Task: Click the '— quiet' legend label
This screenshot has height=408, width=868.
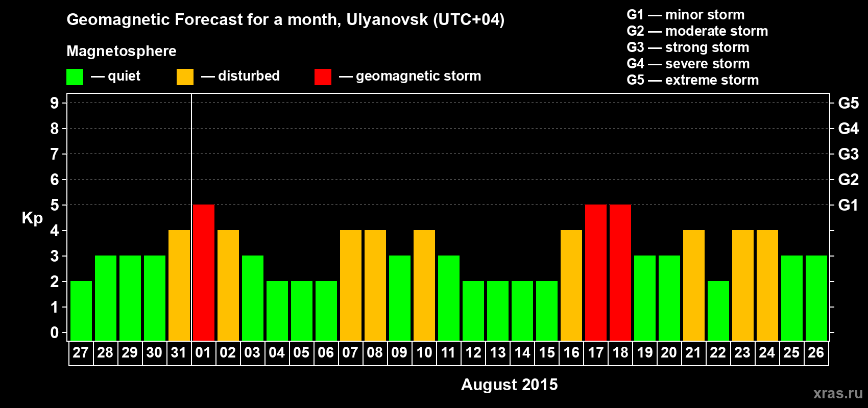Action: point(115,76)
